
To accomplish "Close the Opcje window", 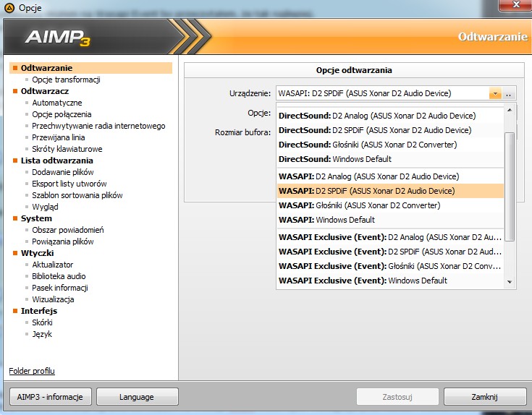I will (x=516, y=5).
